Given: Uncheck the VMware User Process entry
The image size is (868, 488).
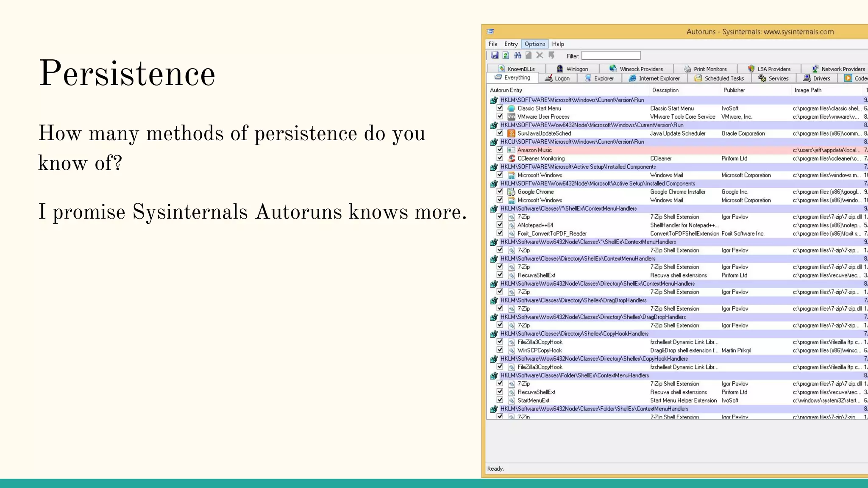Looking at the screenshot, I should (x=500, y=116).
